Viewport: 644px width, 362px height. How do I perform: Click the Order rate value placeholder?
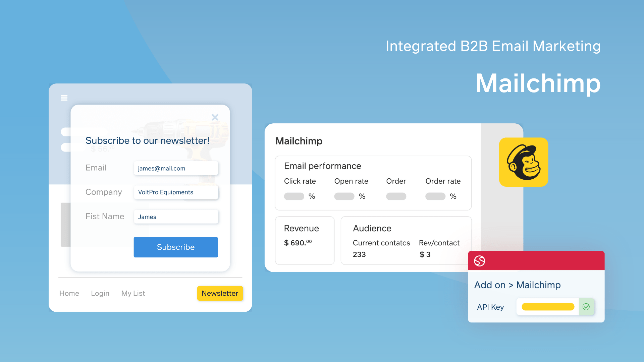[435, 196]
